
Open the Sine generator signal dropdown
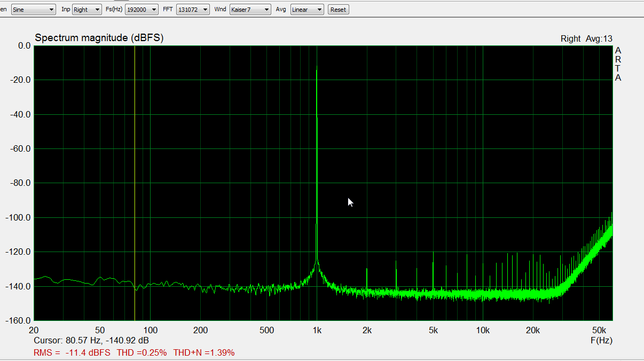[33, 10]
